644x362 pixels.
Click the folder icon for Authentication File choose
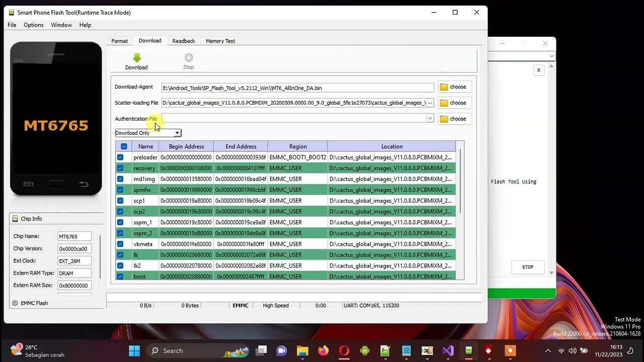pos(444,119)
